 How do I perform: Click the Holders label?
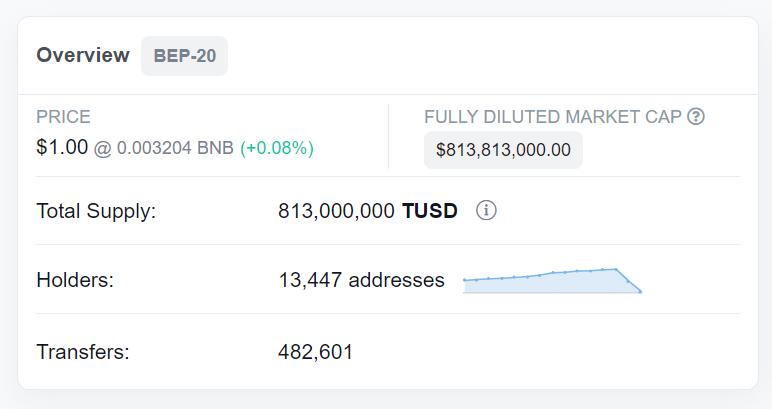click(75, 280)
